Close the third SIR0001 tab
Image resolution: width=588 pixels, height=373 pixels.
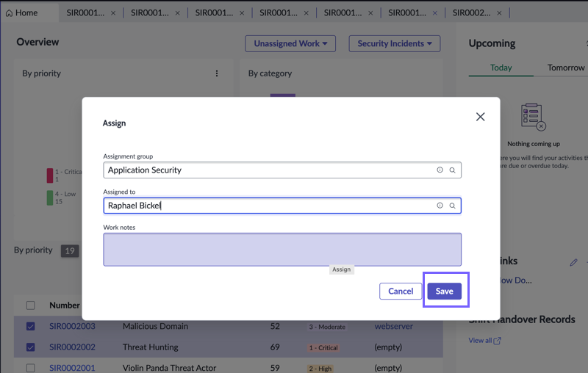(x=242, y=13)
